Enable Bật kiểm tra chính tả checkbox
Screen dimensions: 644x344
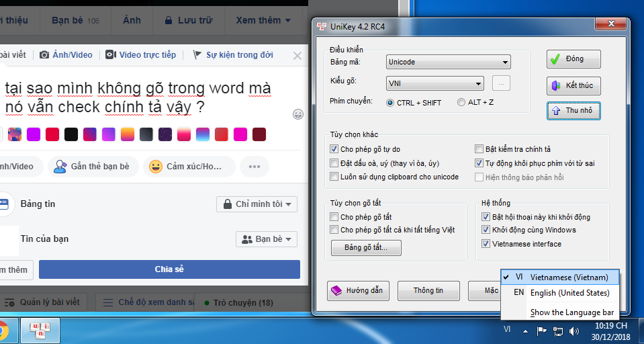tap(479, 148)
